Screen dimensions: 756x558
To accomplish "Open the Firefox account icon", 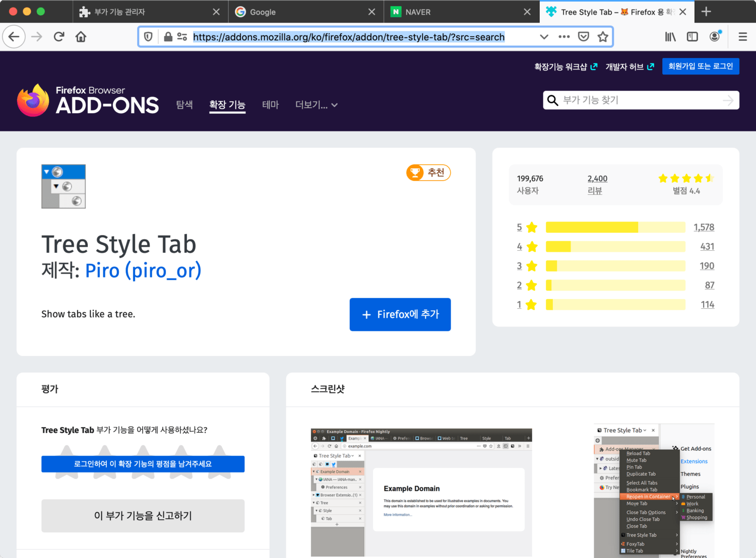I will click(x=715, y=37).
